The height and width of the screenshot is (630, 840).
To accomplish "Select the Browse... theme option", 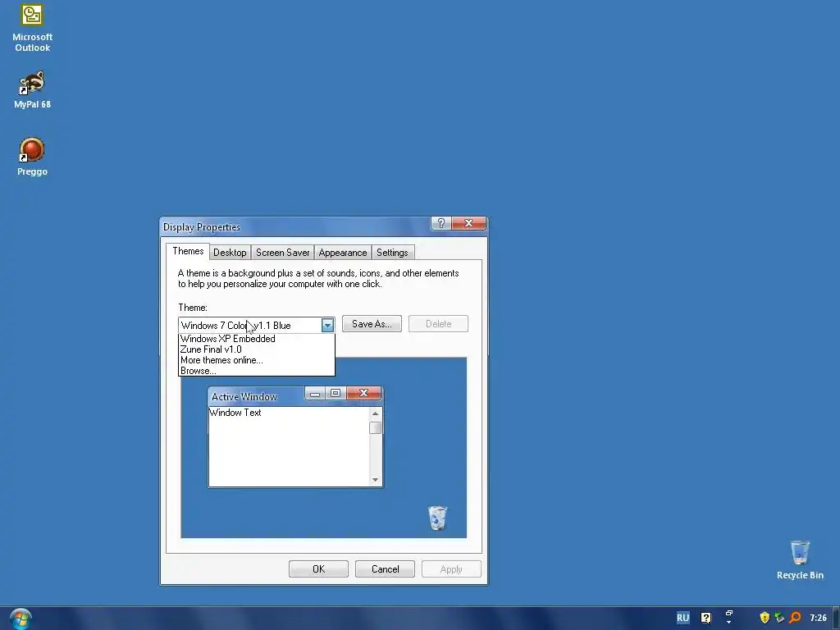I will pyautogui.click(x=256, y=371).
